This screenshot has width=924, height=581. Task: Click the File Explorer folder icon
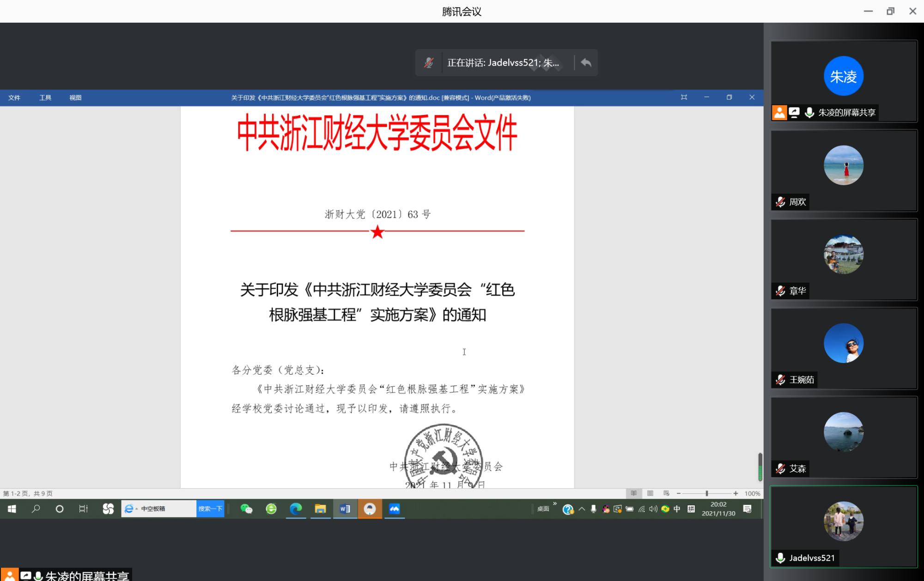320,508
